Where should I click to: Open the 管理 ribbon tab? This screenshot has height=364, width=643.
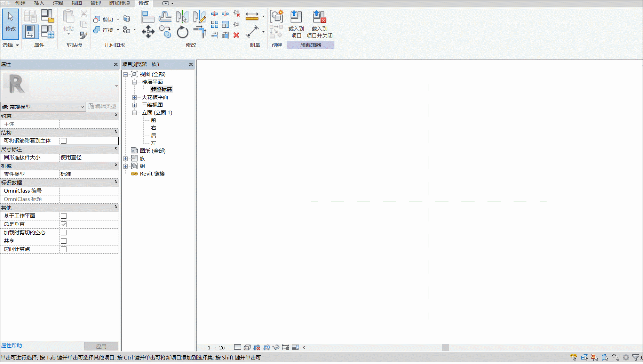(96, 3)
